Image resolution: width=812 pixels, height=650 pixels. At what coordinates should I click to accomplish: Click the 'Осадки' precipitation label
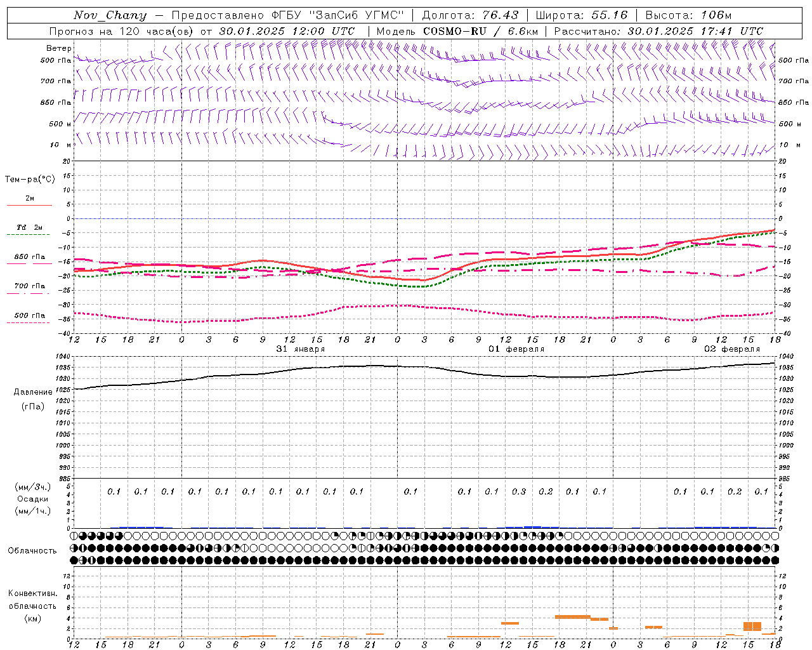(33, 499)
